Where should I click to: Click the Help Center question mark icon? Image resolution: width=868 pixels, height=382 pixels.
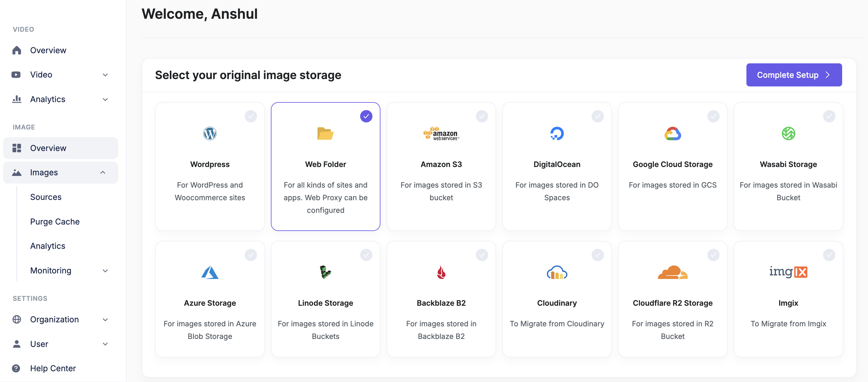[x=16, y=368]
